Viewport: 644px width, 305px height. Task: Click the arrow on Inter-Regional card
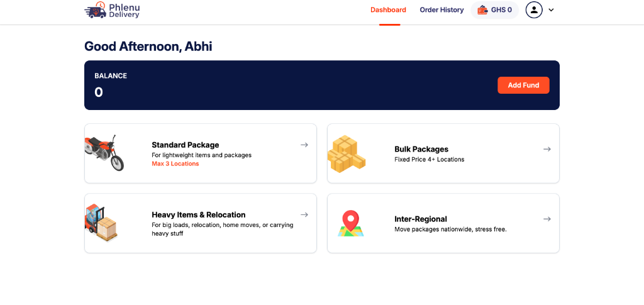547,219
